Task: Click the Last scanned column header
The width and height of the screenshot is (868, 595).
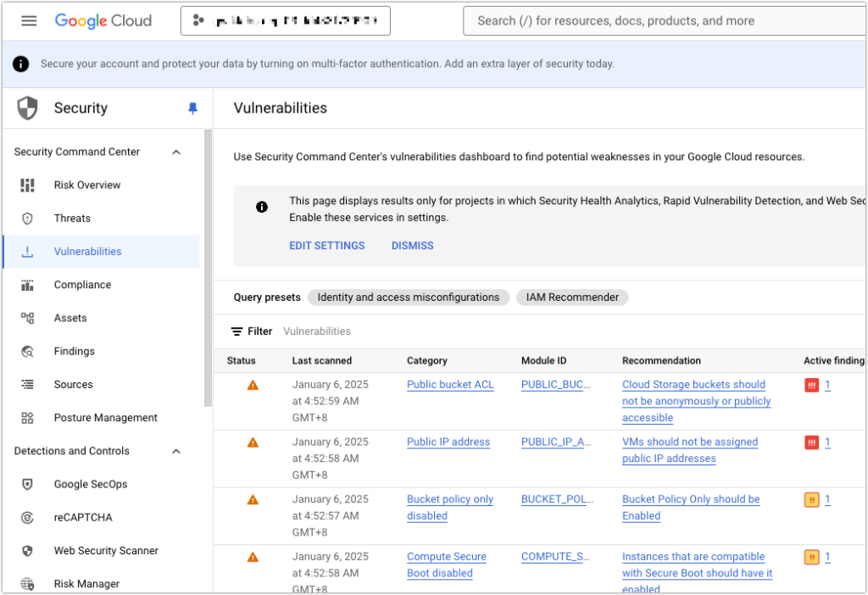Action: coord(321,360)
